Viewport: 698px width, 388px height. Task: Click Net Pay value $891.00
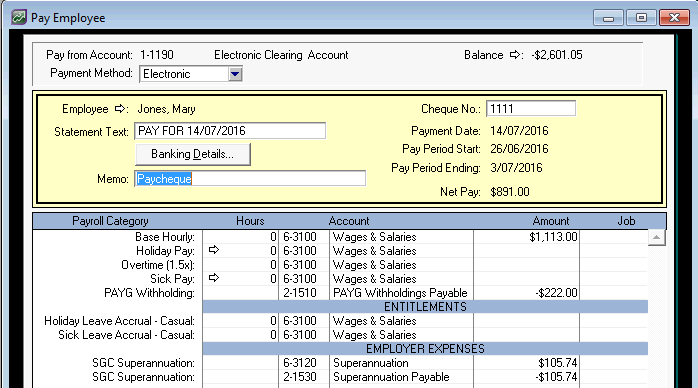point(510,192)
